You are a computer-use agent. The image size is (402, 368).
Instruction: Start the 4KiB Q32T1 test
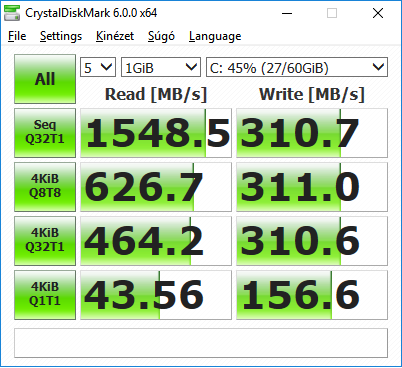(45, 241)
